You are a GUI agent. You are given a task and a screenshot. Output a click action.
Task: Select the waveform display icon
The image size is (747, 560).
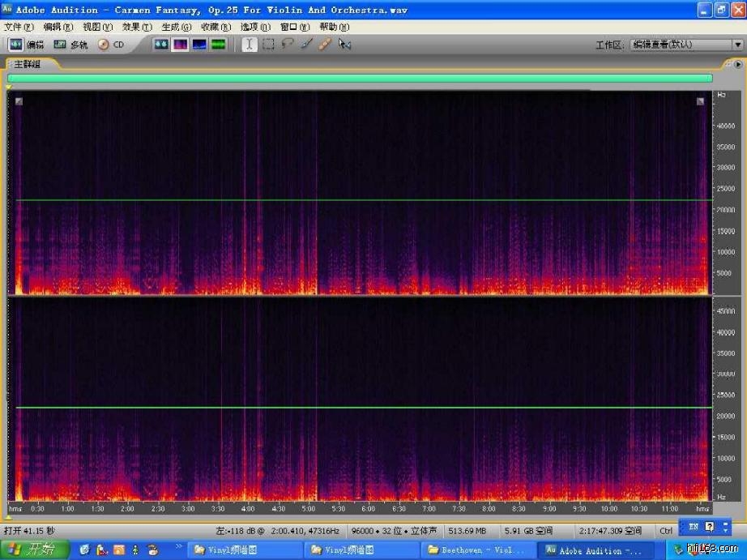tap(161, 45)
